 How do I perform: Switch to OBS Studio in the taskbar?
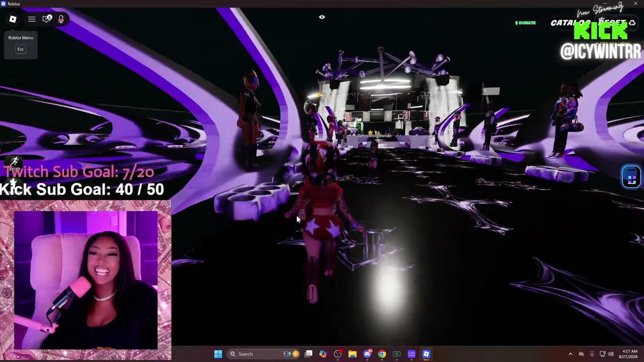(338, 354)
